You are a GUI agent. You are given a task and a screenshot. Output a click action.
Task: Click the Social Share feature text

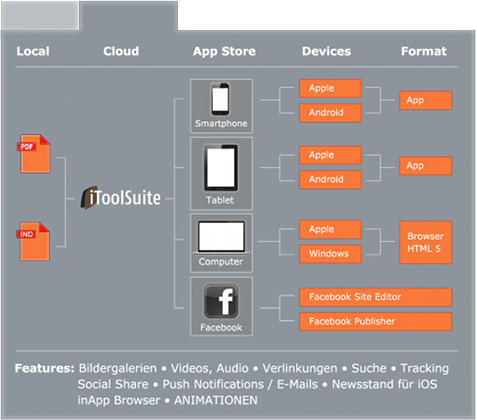click(x=113, y=384)
